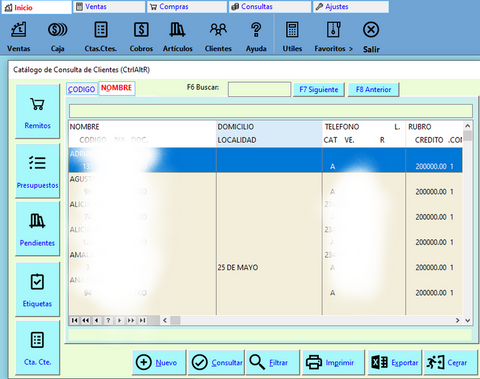Open Remitos shopping cart sidebar button
480x379 pixels.
tap(37, 111)
